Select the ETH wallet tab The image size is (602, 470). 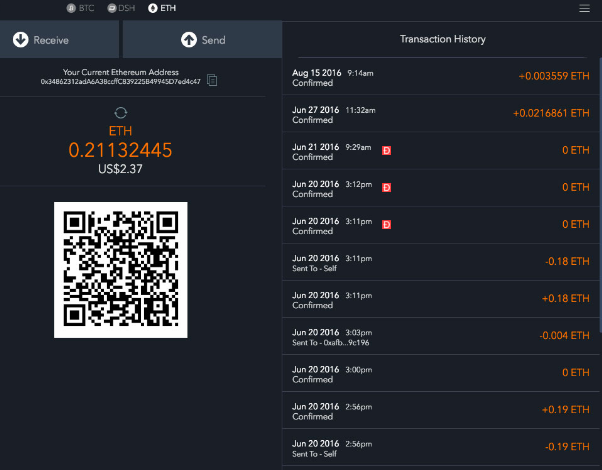point(162,8)
